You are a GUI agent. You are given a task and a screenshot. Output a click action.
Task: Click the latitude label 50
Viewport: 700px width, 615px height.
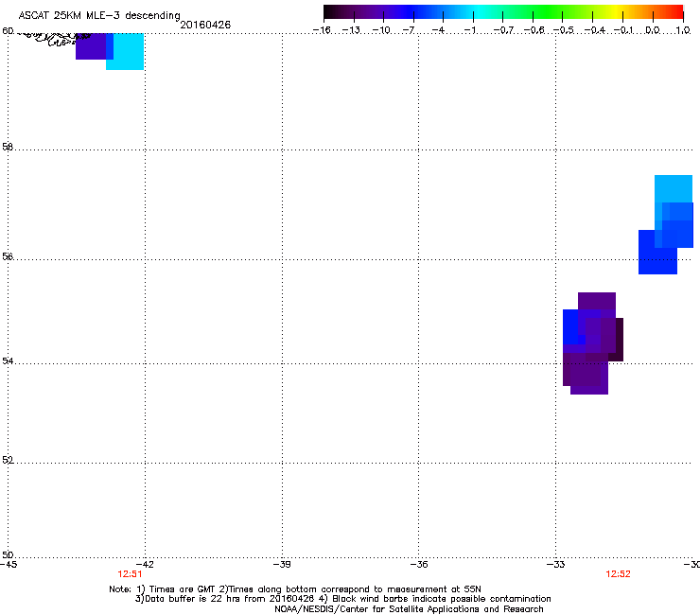8,554
